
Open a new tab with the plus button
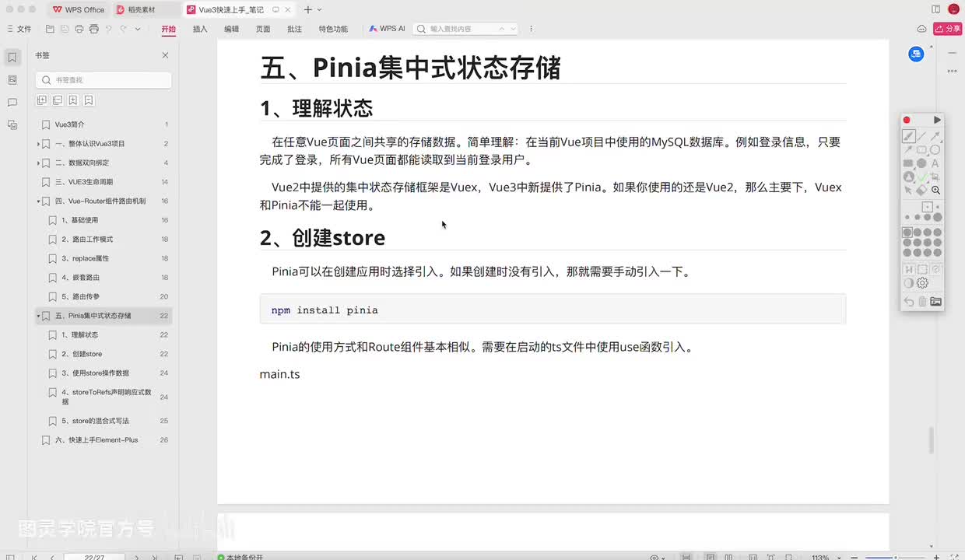click(x=308, y=9)
